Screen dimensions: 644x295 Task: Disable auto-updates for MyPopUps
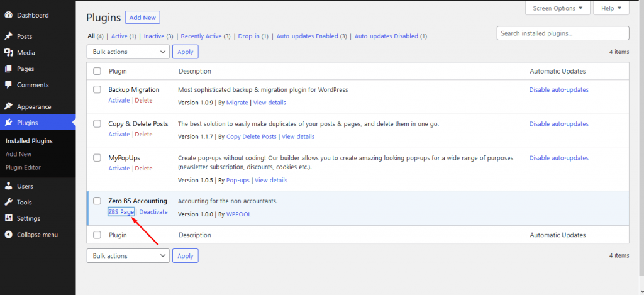point(558,158)
